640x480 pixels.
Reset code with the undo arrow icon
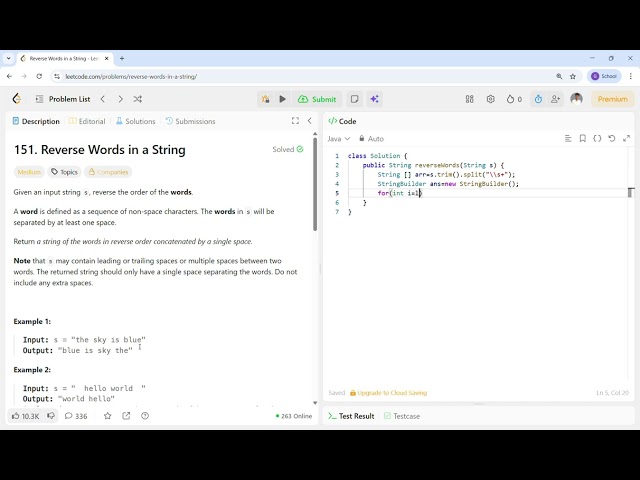611,139
